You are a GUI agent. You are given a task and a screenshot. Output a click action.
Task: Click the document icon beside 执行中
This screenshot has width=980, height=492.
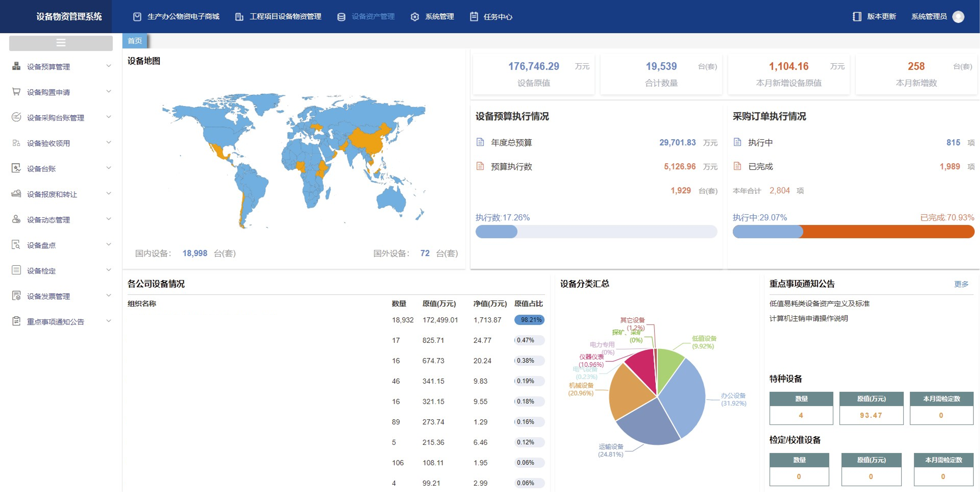click(x=737, y=142)
